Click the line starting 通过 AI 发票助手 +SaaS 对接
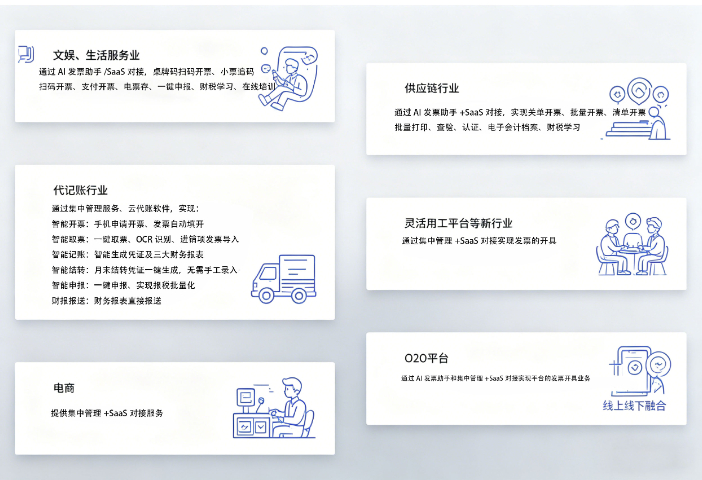This screenshot has width=702, height=480. 520,112
